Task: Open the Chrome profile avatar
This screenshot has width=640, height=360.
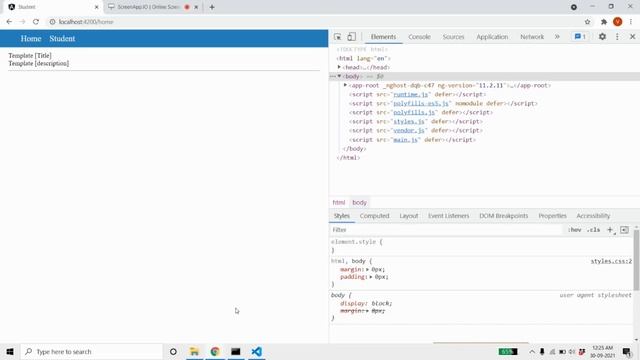Action: click(618, 22)
